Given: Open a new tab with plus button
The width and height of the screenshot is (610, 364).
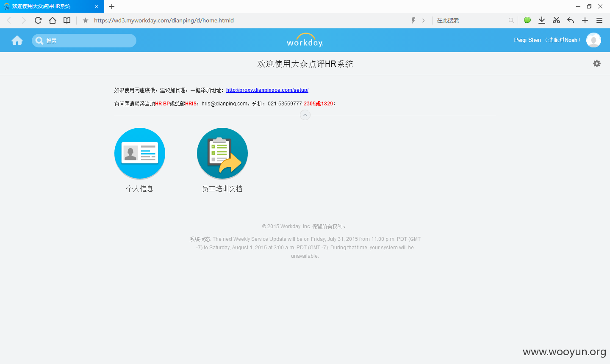Looking at the screenshot, I should (112, 6).
